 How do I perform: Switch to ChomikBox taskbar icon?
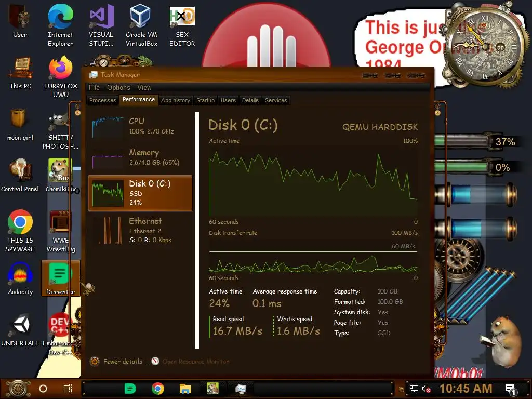pyautogui.click(x=212, y=389)
